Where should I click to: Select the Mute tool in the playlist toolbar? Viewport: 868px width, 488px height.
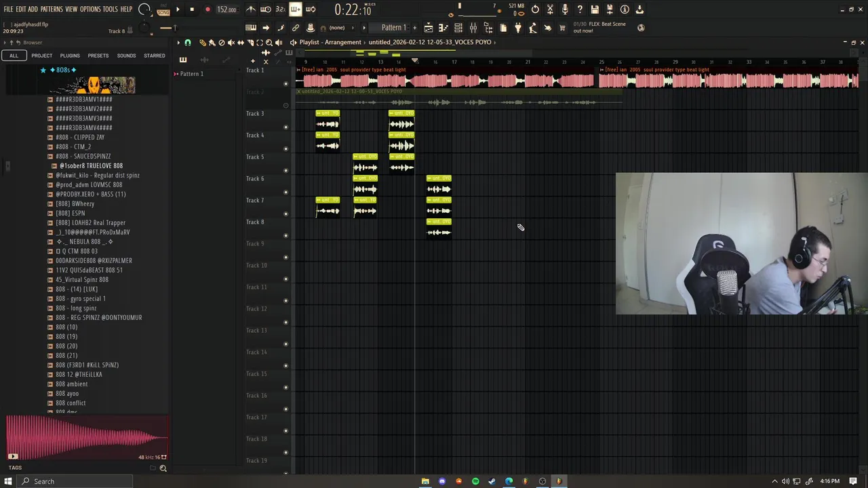(x=231, y=43)
